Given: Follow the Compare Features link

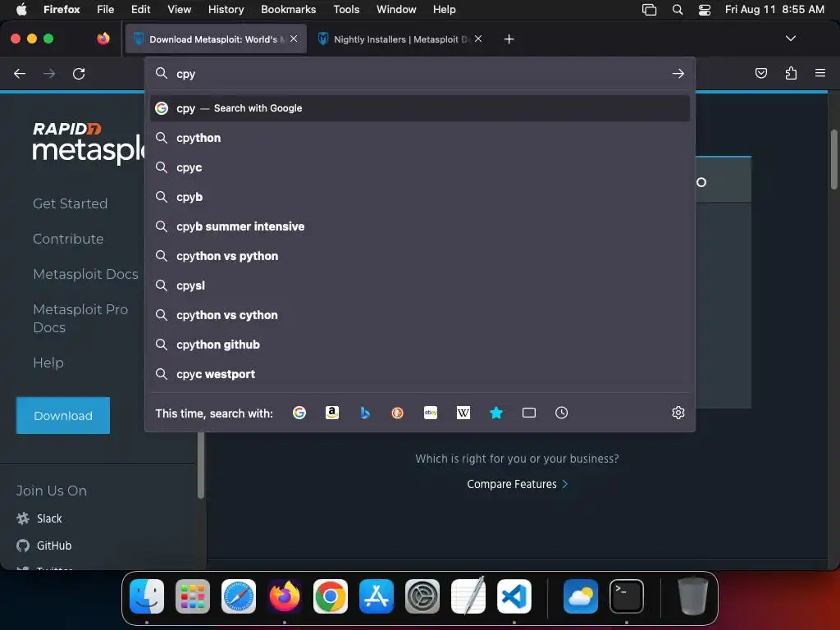Looking at the screenshot, I should pyautogui.click(x=517, y=484).
